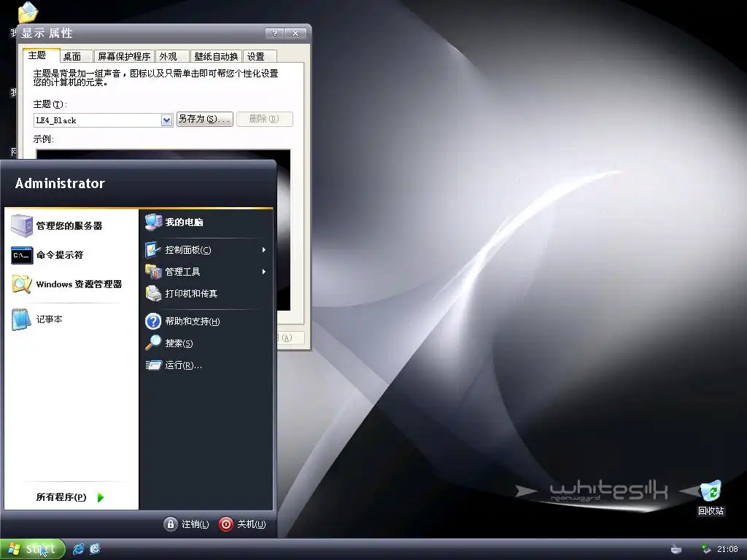
Task: Click the second quick launch icon
Action: [x=95, y=549]
